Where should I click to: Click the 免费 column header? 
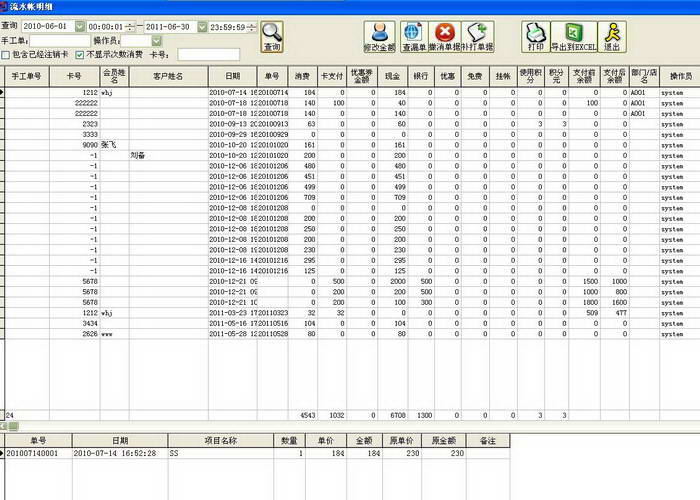coord(475,76)
